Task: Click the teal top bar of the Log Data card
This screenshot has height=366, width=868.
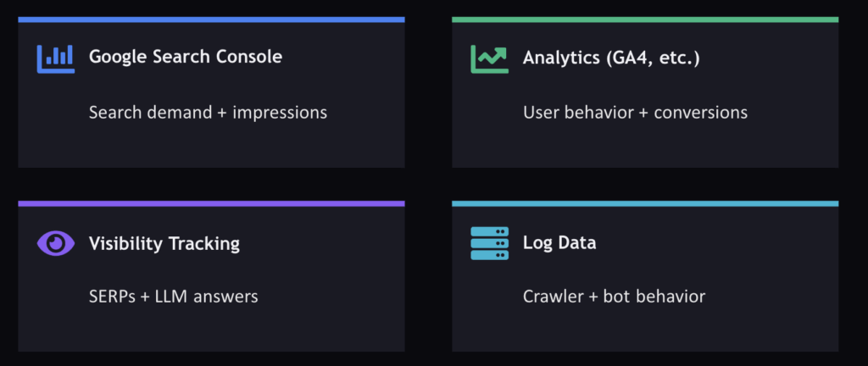Action: pos(645,203)
